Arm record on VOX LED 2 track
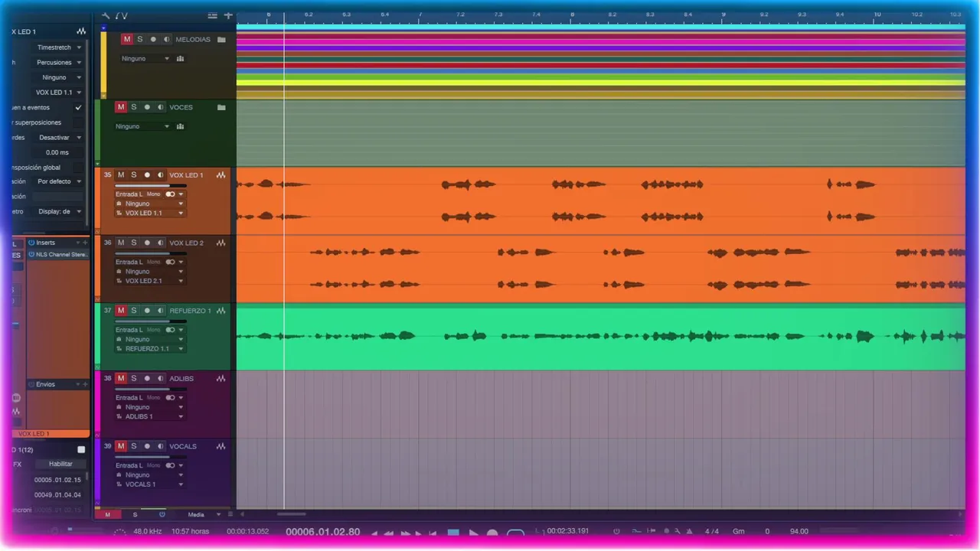The height and width of the screenshot is (551, 980). (147, 243)
